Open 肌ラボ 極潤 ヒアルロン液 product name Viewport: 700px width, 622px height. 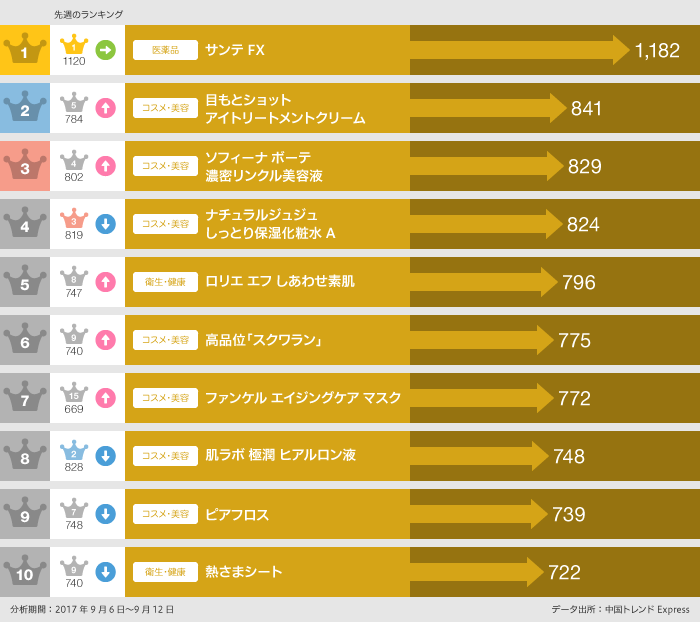280,456
